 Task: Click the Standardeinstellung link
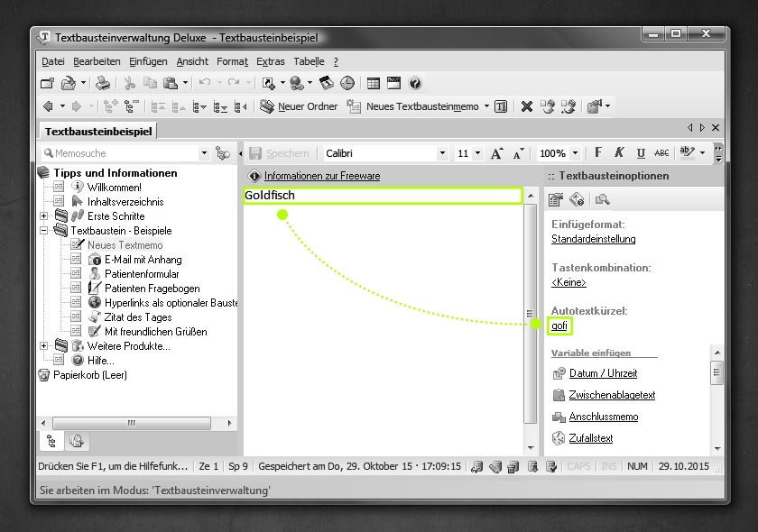click(593, 239)
